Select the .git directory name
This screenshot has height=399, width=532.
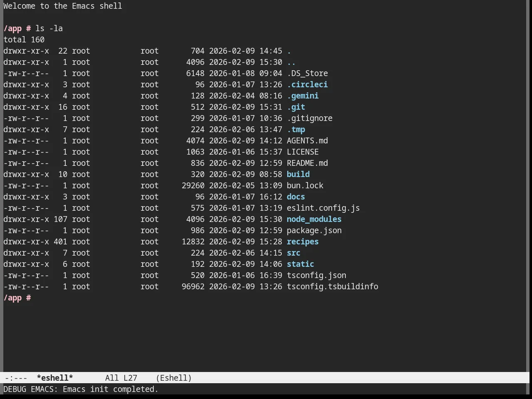(x=296, y=107)
